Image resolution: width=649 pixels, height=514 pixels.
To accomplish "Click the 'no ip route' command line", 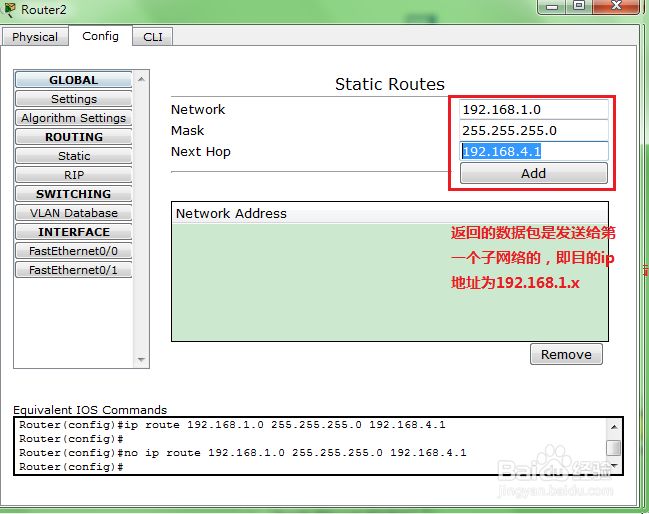I will click(x=243, y=453).
